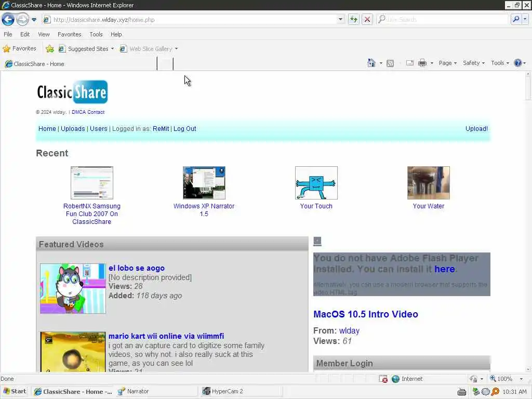Image resolution: width=532 pixels, height=399 pixels.
Task: Go to the Uploads link
Action: coord(73,129)
